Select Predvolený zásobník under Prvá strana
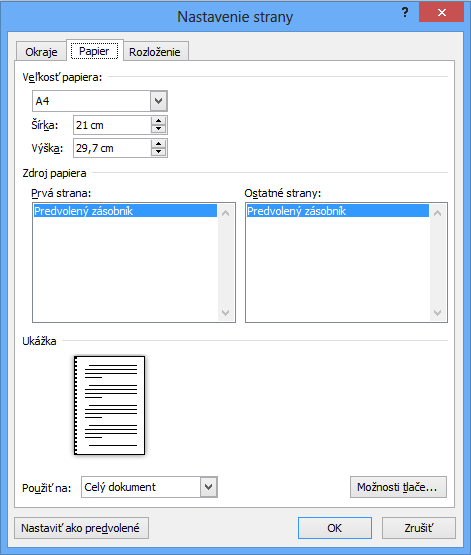Viewport: 471px width, 555px height. pos(125,211)
